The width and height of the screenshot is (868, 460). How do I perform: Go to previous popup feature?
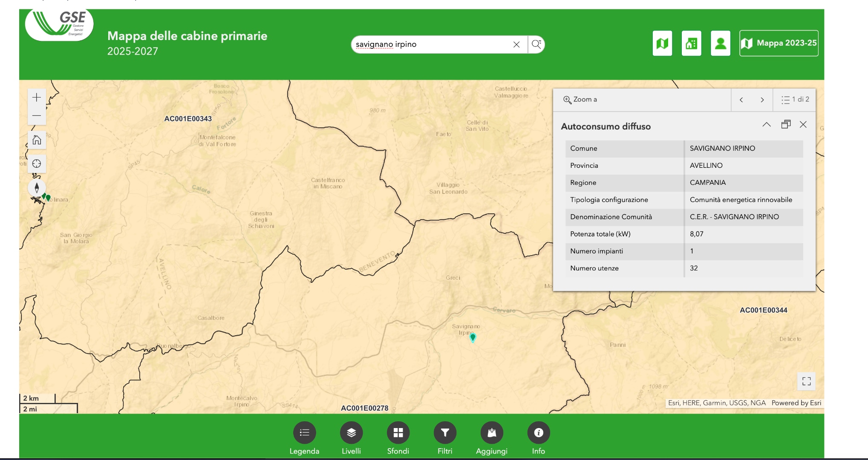tap(741, 100)
